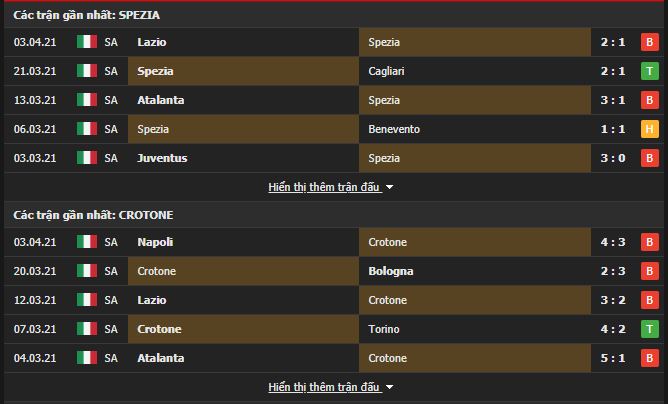The height and width of the screenshot is (404, 668).
Task: Open the 'Hiển thị thêm trận đấu' link under Crotone
Action: click(x=324, y=387)
